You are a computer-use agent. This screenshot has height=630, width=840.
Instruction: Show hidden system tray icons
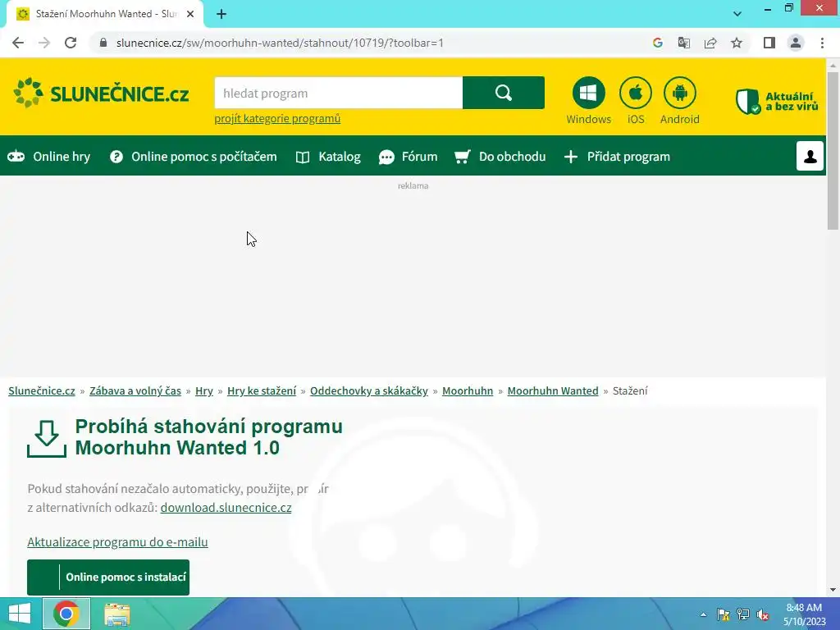click(x=703, y=614)
